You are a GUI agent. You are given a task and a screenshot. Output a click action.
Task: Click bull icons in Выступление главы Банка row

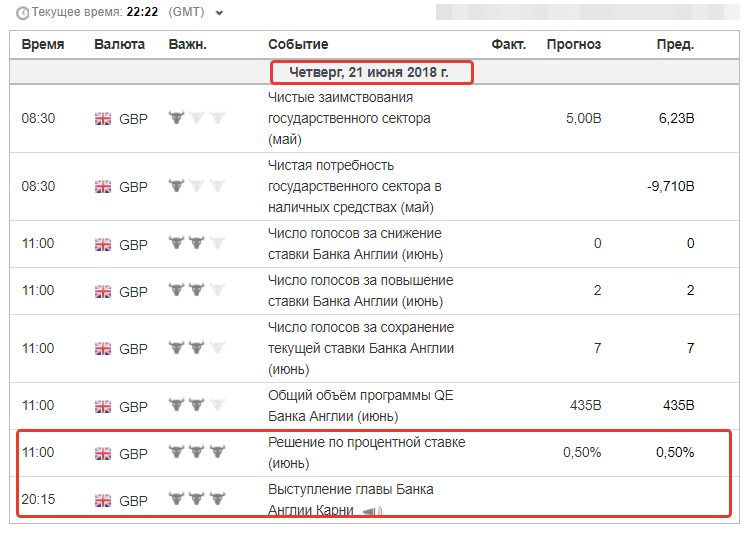tap(197, 499)
